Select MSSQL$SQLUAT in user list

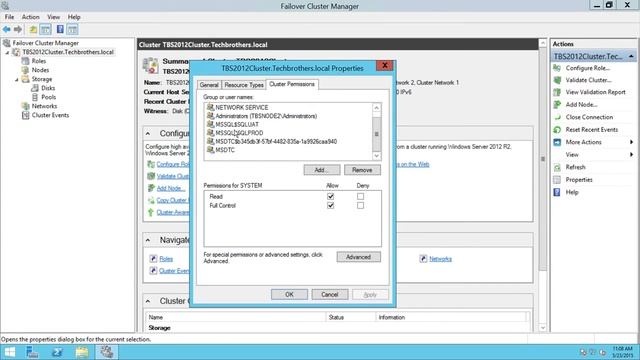coord(233,124)
